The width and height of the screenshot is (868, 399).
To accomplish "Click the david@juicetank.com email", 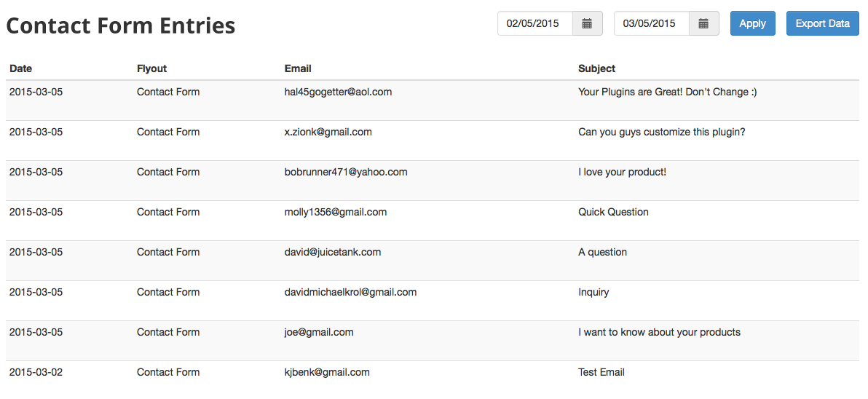I will click(x=332, y=252).
